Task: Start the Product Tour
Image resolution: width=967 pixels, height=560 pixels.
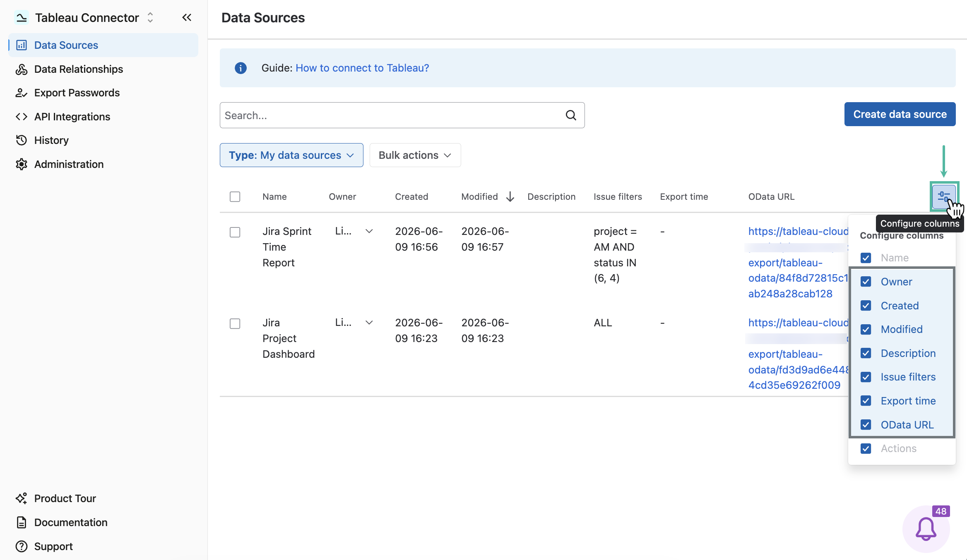Action: (x=65, y=498)
